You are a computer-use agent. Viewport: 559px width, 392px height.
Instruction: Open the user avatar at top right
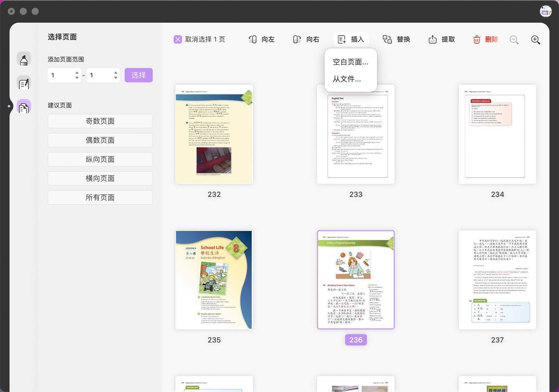[546, 11]
